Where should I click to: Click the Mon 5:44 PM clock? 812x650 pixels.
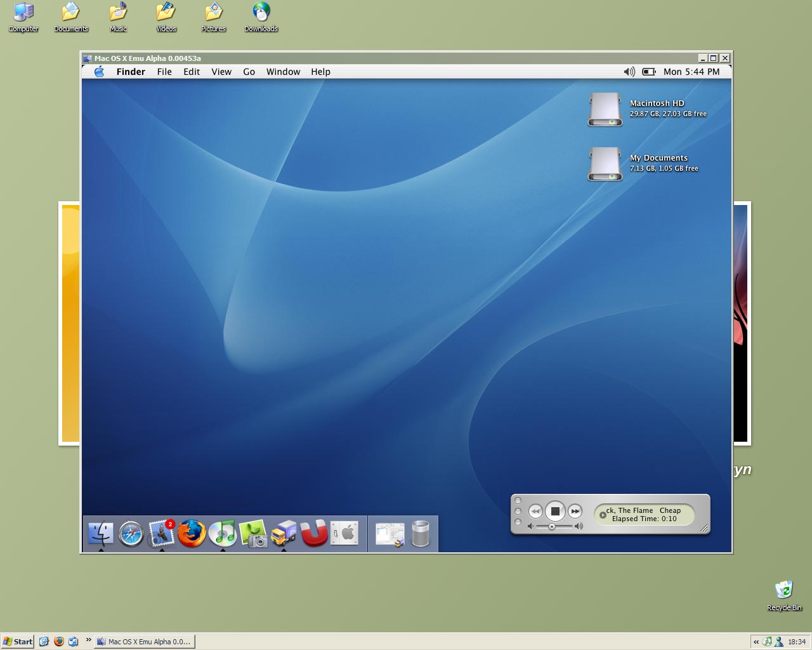(x=691, y=72)
